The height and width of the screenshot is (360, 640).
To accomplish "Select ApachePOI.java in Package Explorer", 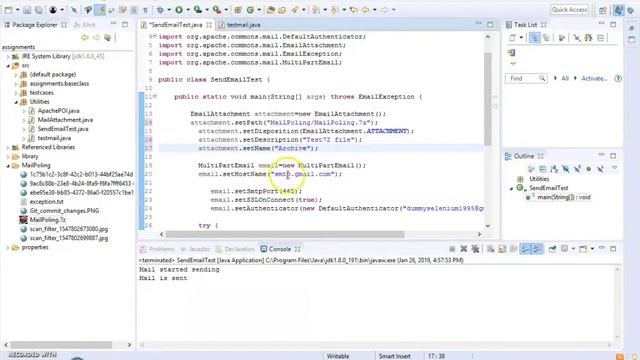I will click(58, 111).
